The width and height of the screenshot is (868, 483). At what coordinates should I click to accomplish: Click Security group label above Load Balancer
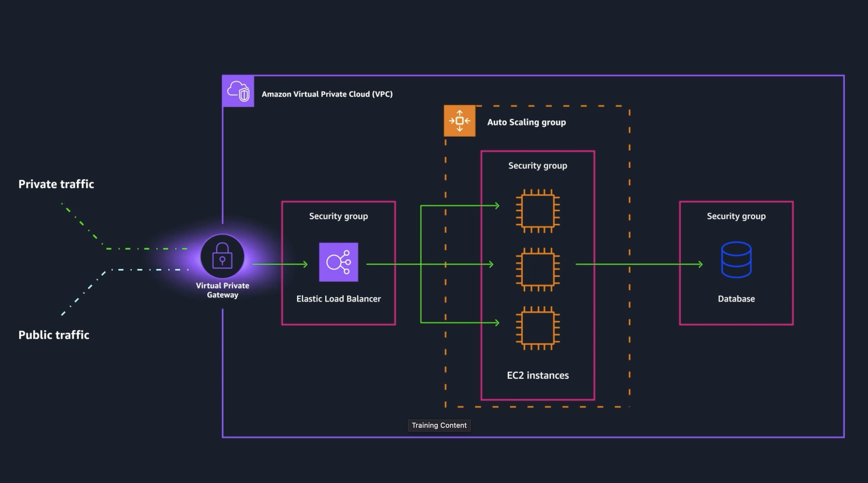tap(339, 216)
